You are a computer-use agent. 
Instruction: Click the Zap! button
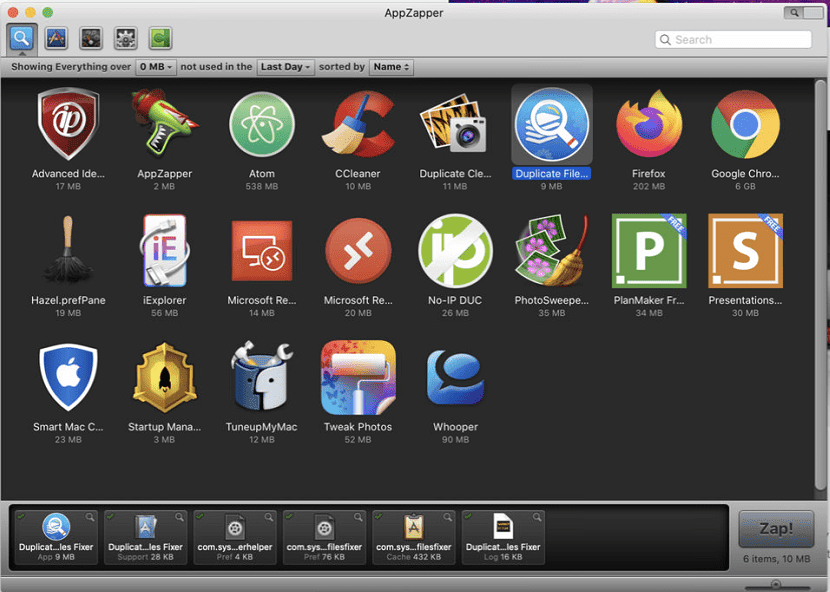point(776,530)
